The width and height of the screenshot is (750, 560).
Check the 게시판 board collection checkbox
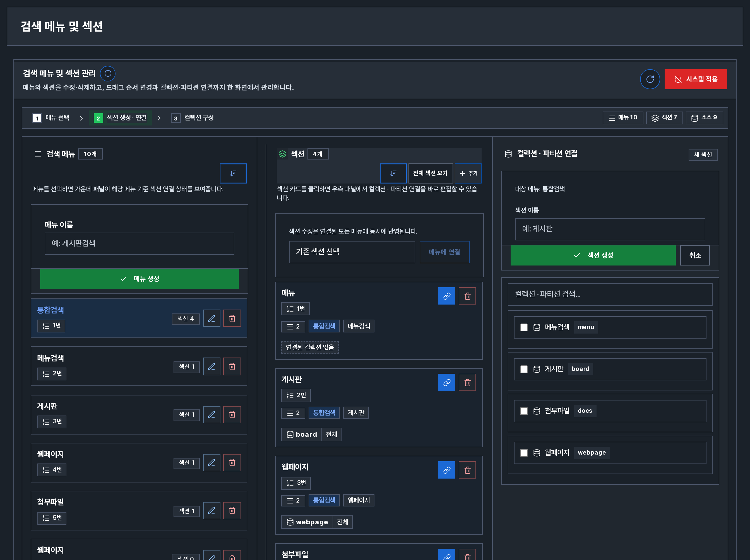[x=524, y=369]
